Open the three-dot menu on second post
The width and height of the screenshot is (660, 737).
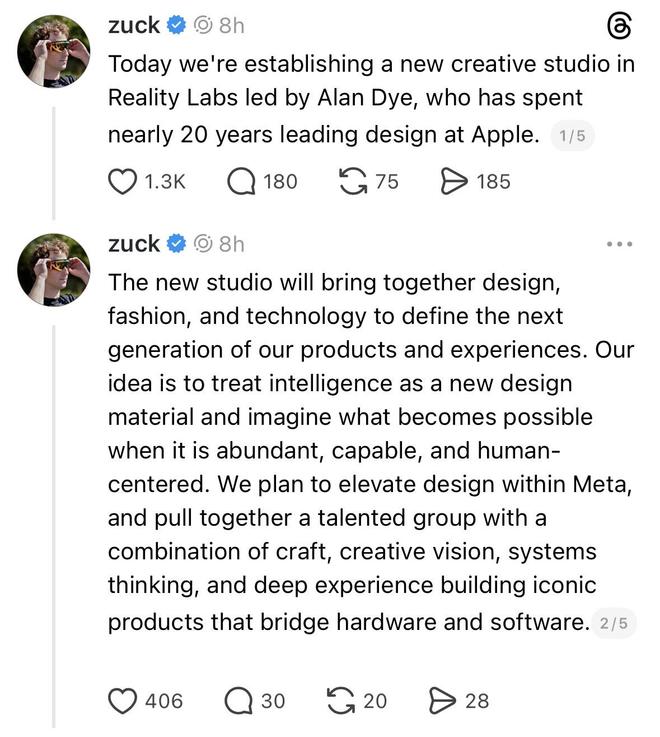pyautogui.click(x=620, y=244)
